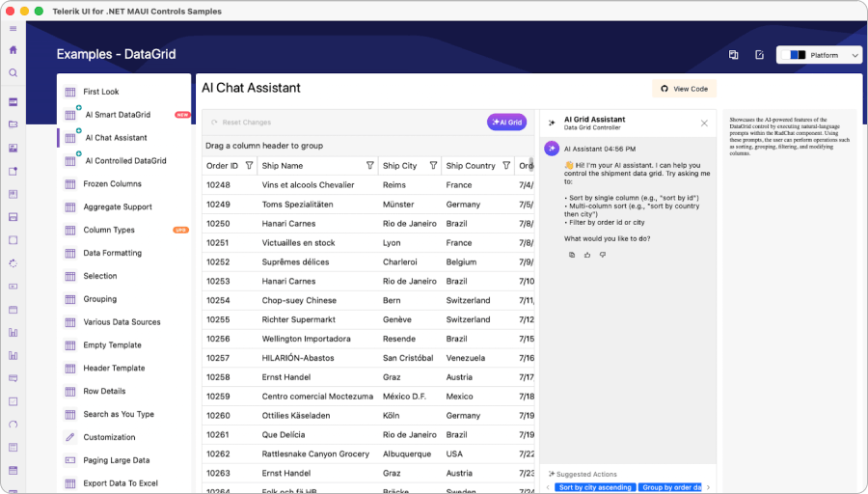Click the sparkle icon beside AI Grid Assistant

coord(552,123)
